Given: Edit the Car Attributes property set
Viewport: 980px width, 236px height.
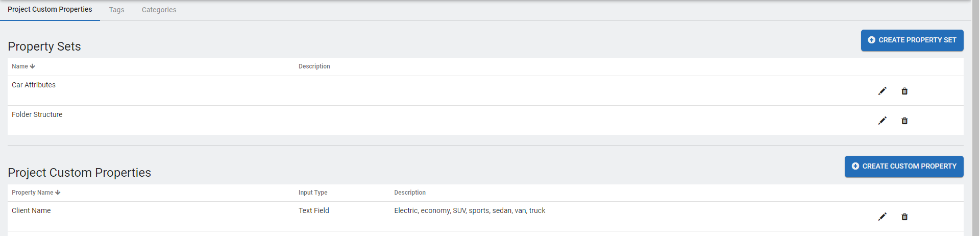Looking at the screenshot, I should [x=883, y=91].
